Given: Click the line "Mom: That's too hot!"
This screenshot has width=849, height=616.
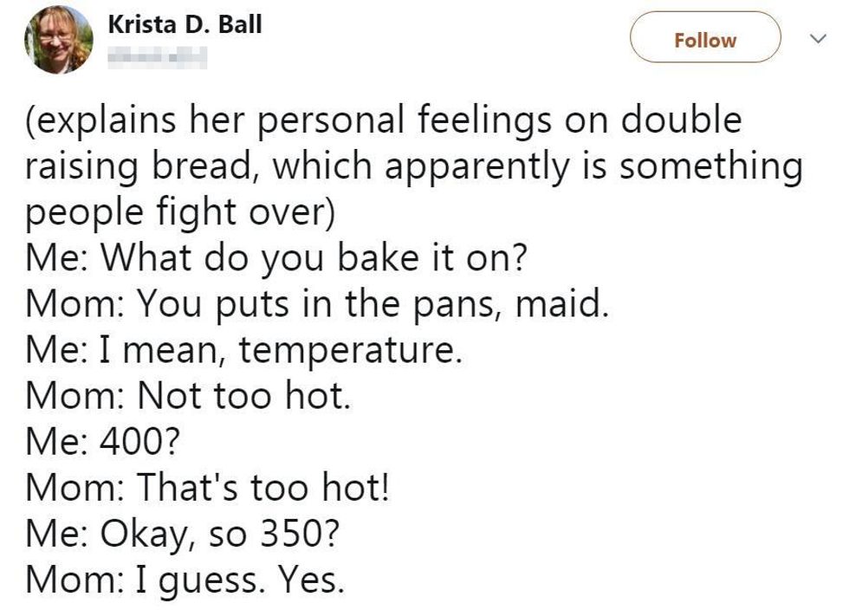Looking at the screenshot, I should click(x=208, y=488).
